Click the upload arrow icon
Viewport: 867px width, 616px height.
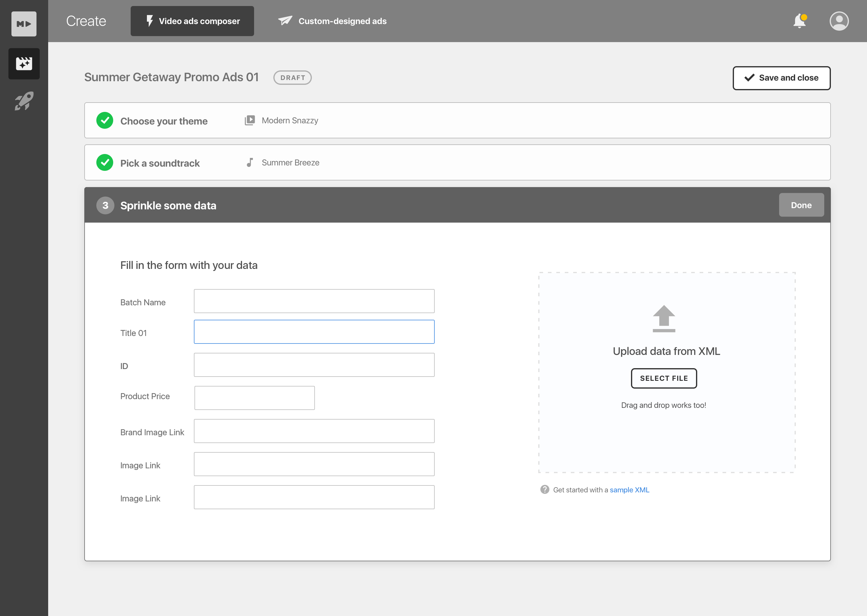[663, 318]
